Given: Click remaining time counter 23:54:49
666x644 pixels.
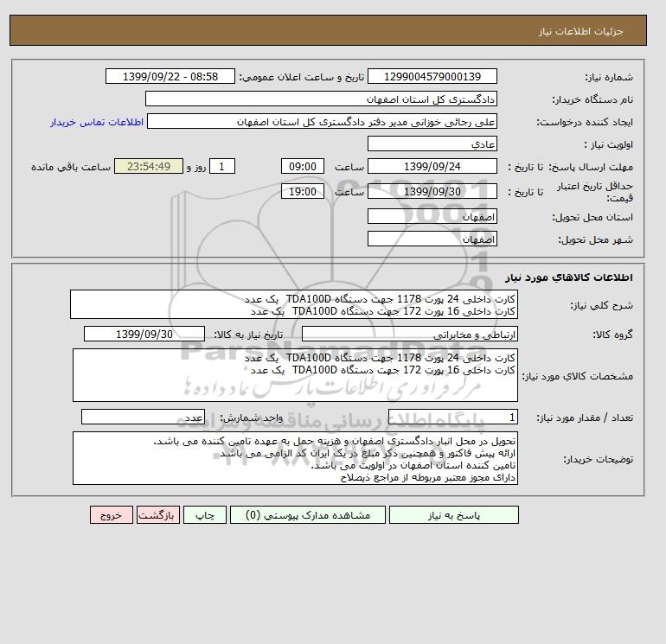Looking at the screenshot, I should point(149,167).
